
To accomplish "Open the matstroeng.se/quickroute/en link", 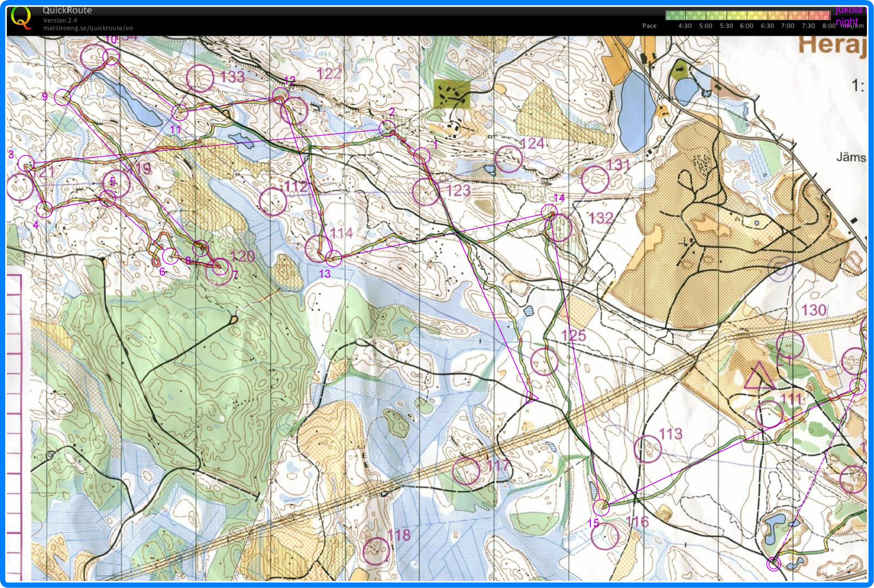I will pos(88,28).
